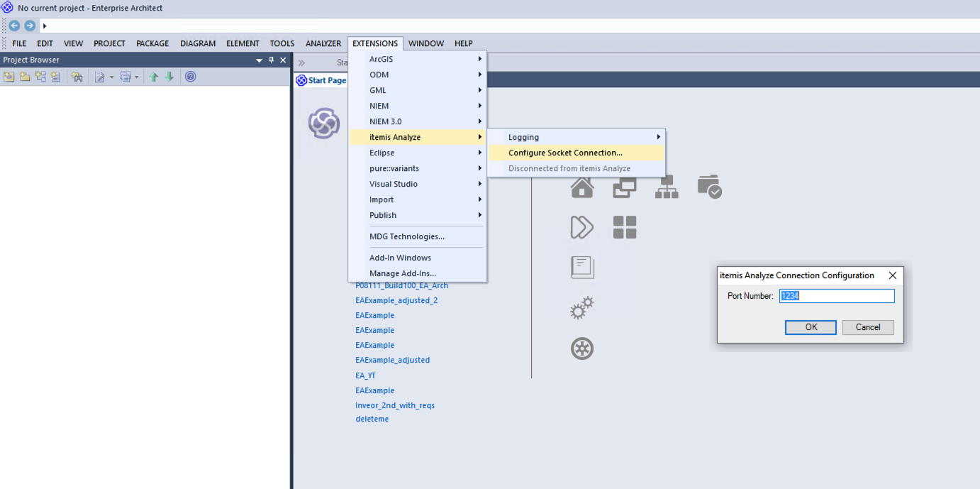
Task: Expand the Publish submenu
Action: coord(417,215)
